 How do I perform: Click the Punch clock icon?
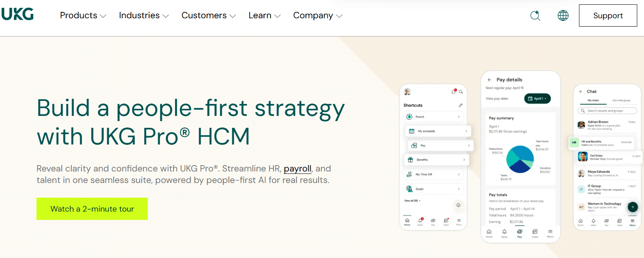409,117
